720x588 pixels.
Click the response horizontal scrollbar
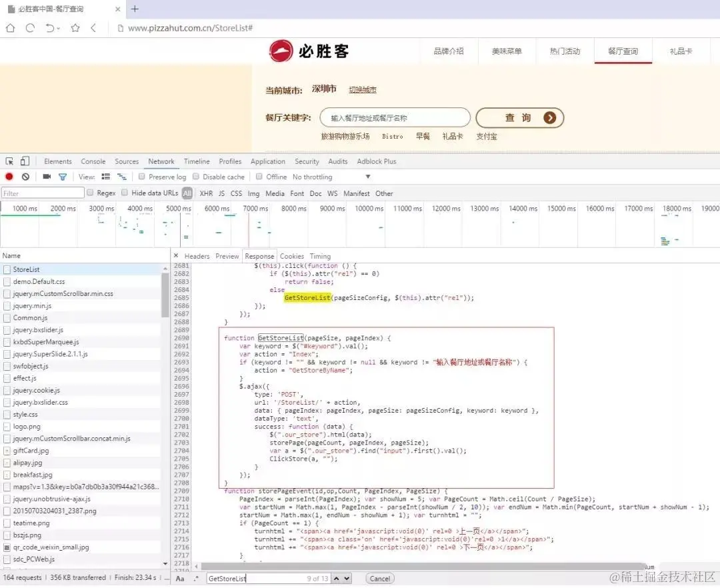pyautogui.click(x=423, y=567)
